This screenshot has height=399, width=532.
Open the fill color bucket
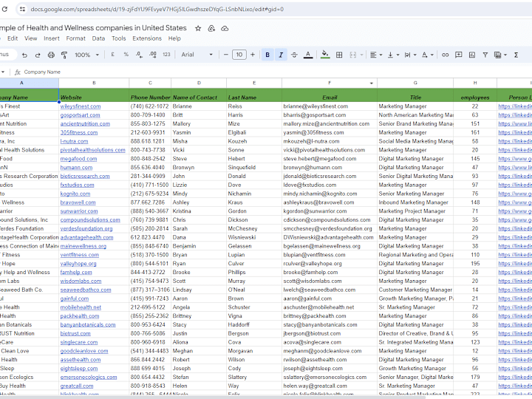[325, 55]
